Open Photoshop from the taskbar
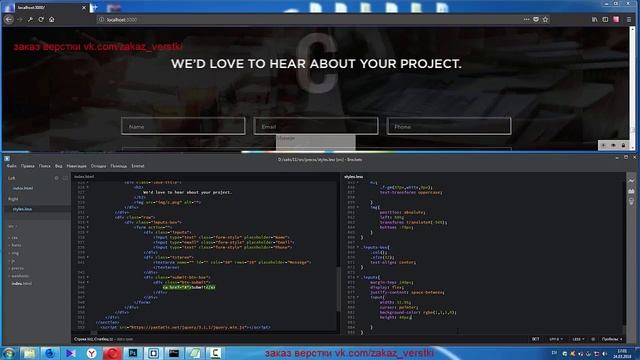Image resolution: width=640 pixels, height=360 pixels. point(133,353)
